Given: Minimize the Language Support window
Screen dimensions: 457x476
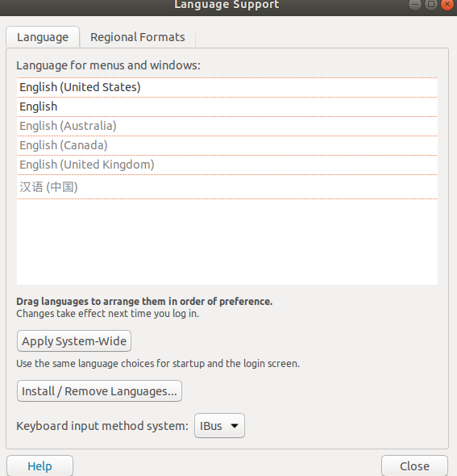Looking at the screenshot, I should tap(414, 4).
